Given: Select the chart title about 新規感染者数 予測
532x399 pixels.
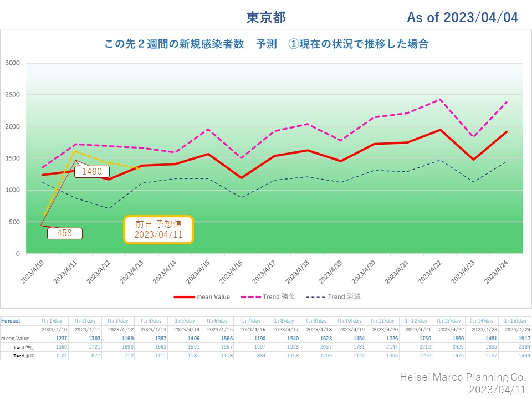Looking at the screenshot, I should coord(266,44).
